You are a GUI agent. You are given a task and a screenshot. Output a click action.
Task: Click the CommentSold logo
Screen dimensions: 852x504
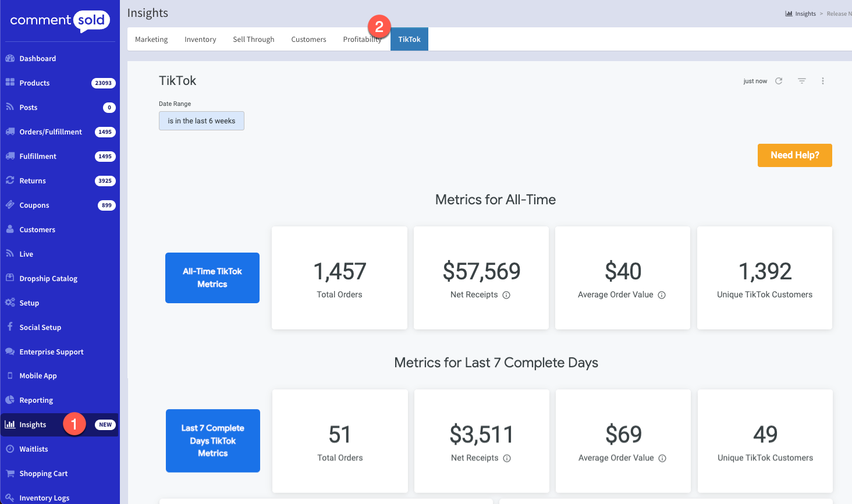tap(60, 21)
